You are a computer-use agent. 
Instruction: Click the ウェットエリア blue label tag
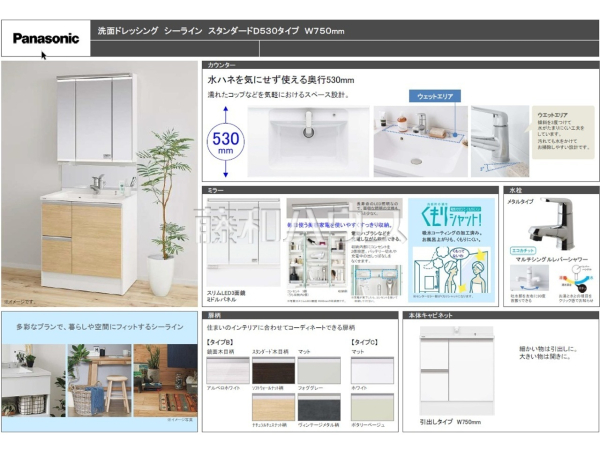click(x=435, y=96)
